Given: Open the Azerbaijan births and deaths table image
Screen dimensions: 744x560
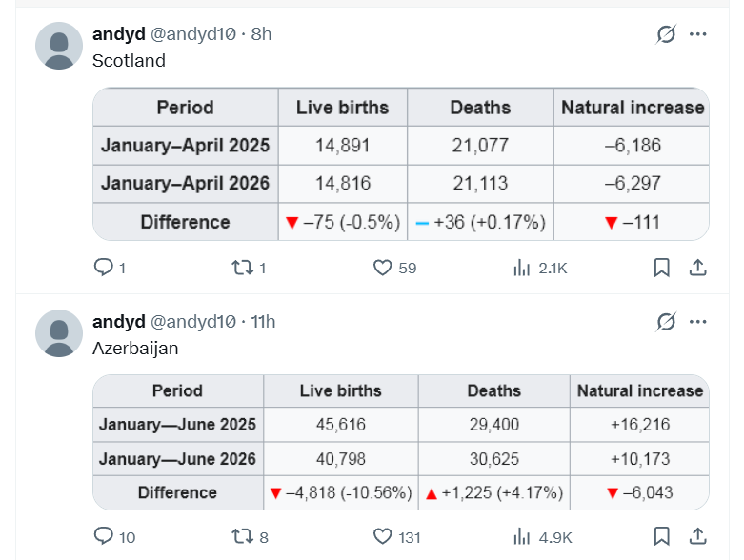Looking at the screenshot, I should (x=401, y=443).
